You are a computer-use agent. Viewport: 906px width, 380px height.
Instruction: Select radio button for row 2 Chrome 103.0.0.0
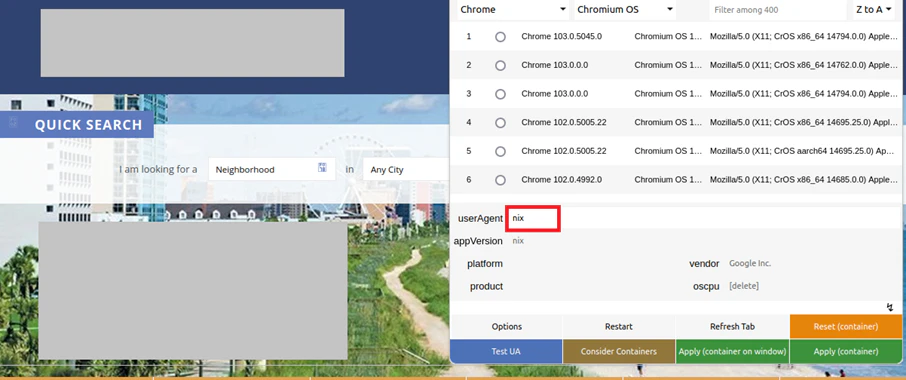coord(500,65)
